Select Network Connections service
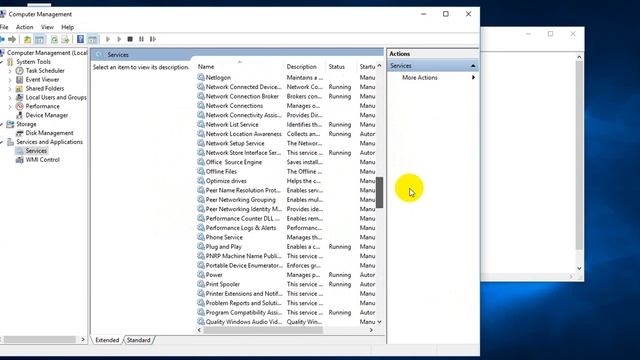Viewport: 640px width, 360px height. 234,106
